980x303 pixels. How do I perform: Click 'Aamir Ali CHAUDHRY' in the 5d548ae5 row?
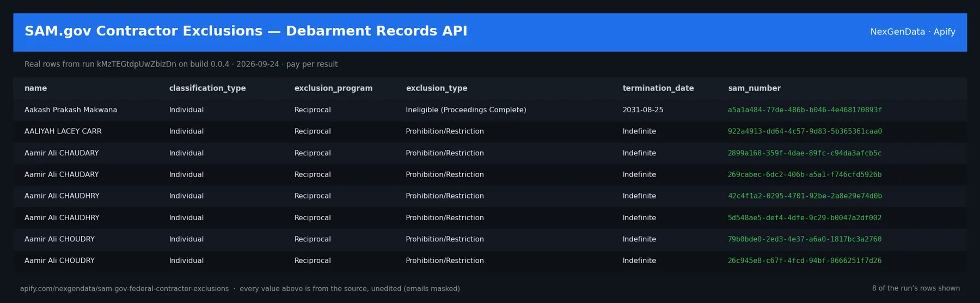(62, 218)
